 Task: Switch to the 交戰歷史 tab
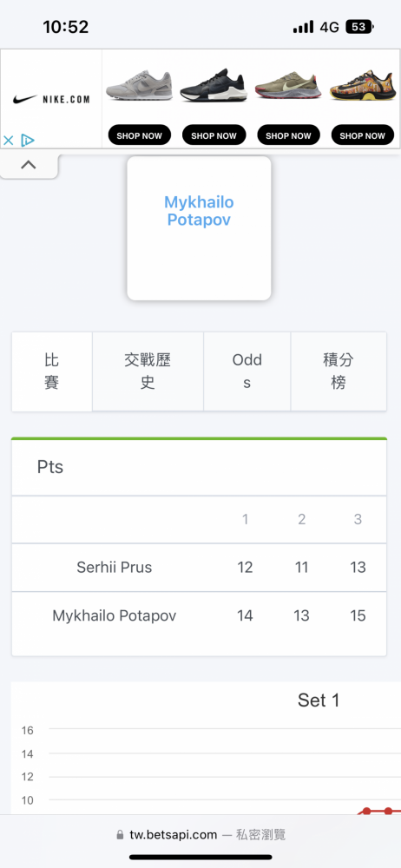(x=148, y=372)
